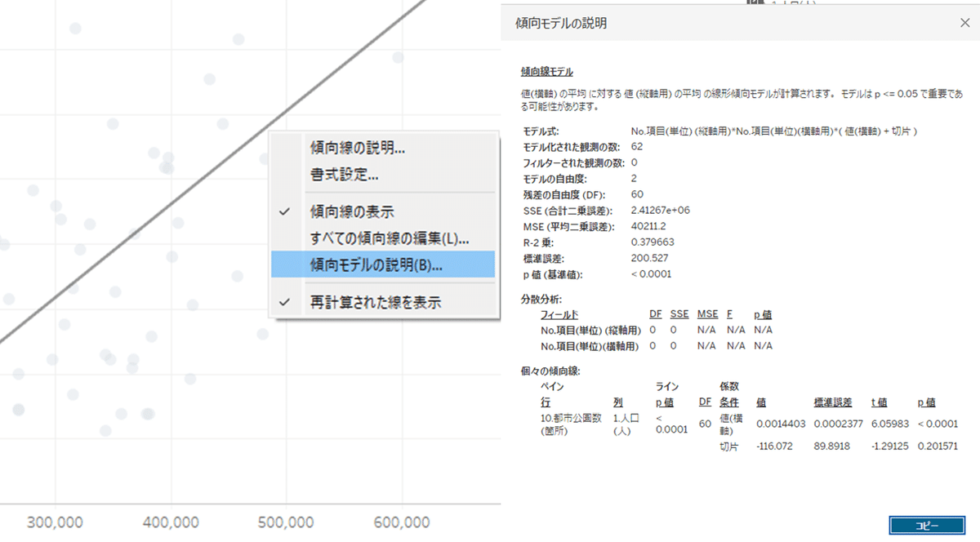The height and width of the screenshot is (542, 980).
Task: Click the 600,000 axis label
Action: pos(402,523)
